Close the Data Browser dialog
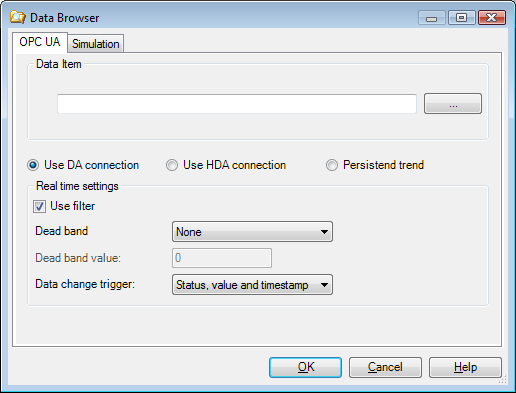 coord(492,18)
